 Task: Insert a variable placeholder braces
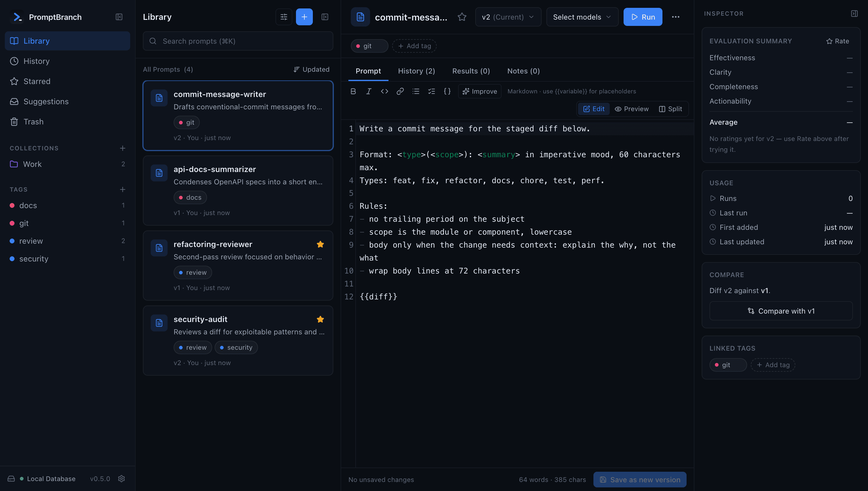447,91
